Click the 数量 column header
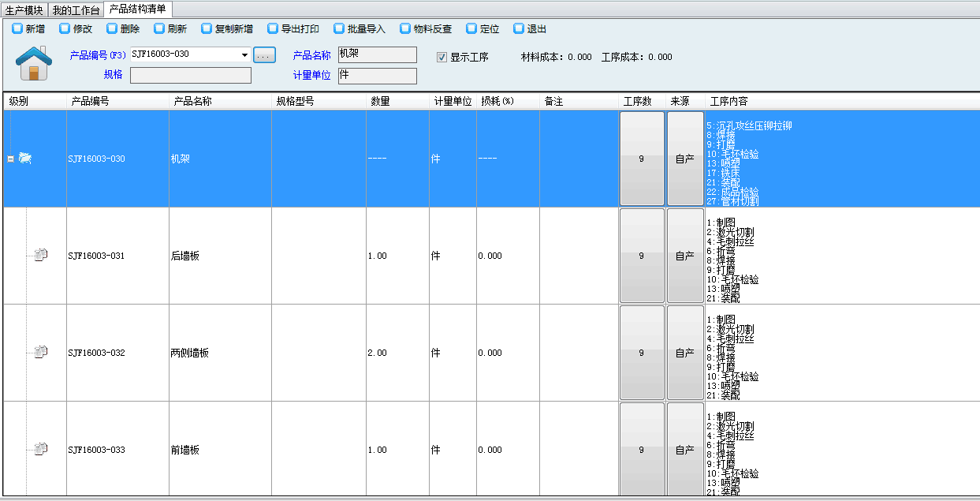 [x=398, y=102]
